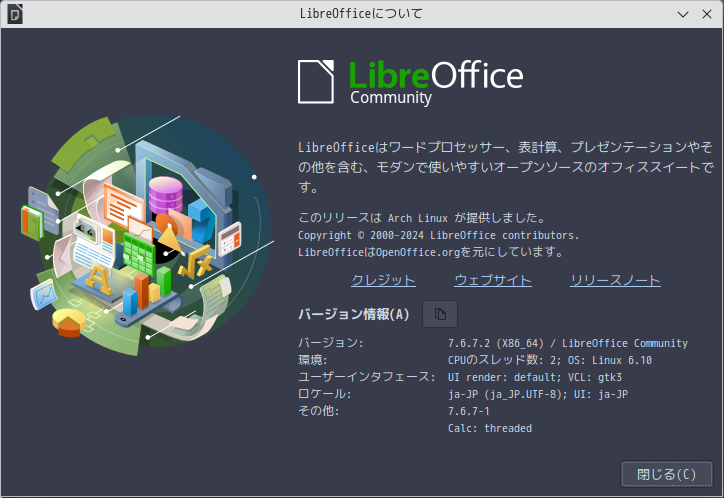Image resolution: width=724 pixels, height=498 pixels.
Task: Click the LibreOffice document icon in title bar
Action: [15, 14]
